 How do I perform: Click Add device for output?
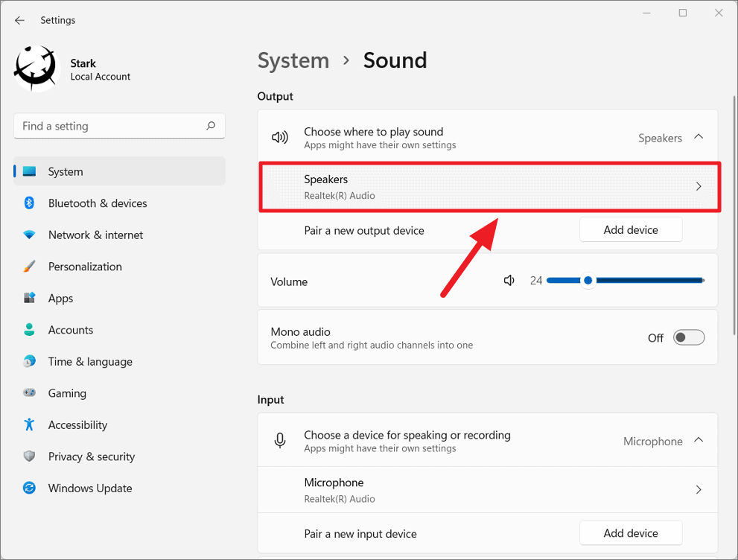coord(630,229)
